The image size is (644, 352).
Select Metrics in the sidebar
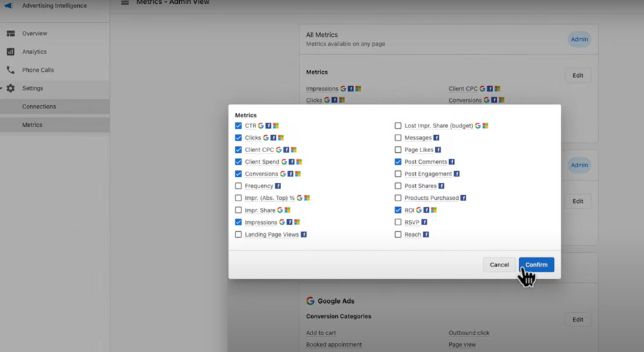coord(32,125)
